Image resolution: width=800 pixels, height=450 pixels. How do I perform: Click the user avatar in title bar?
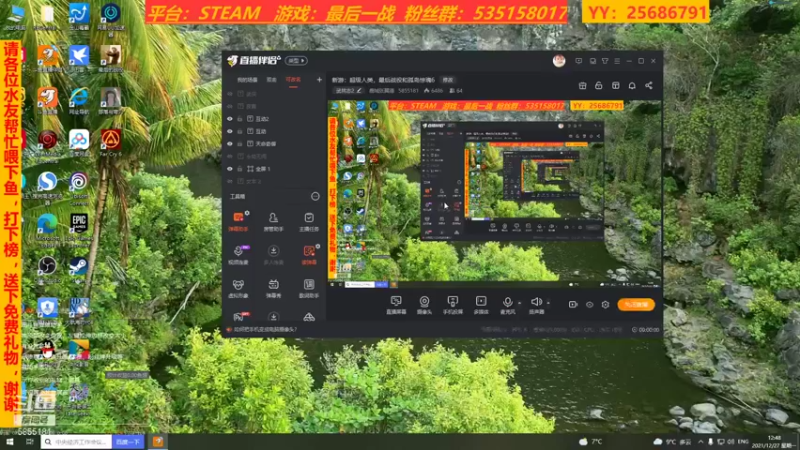559,61
